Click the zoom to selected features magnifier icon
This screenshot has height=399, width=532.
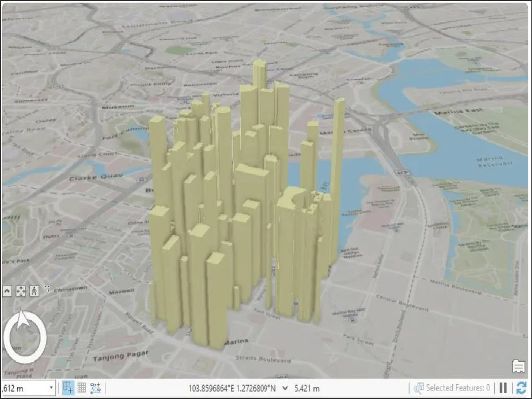coord(420,387)
